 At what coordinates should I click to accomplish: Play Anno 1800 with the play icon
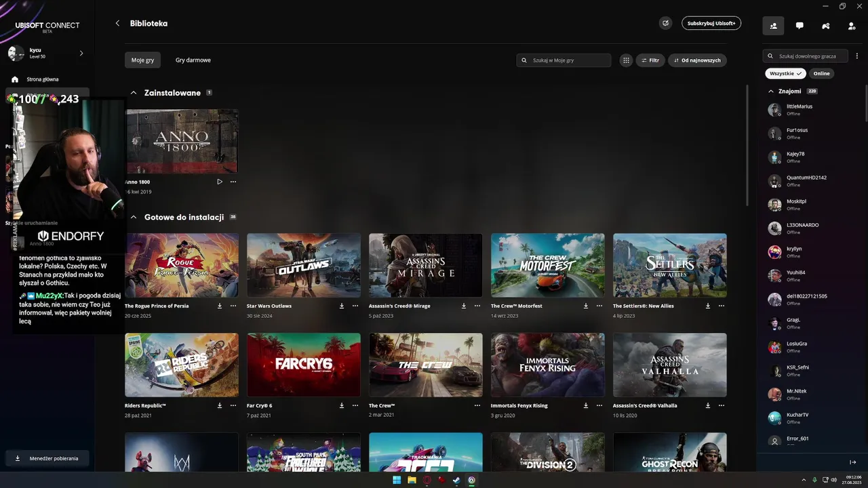tap(220, 182)
